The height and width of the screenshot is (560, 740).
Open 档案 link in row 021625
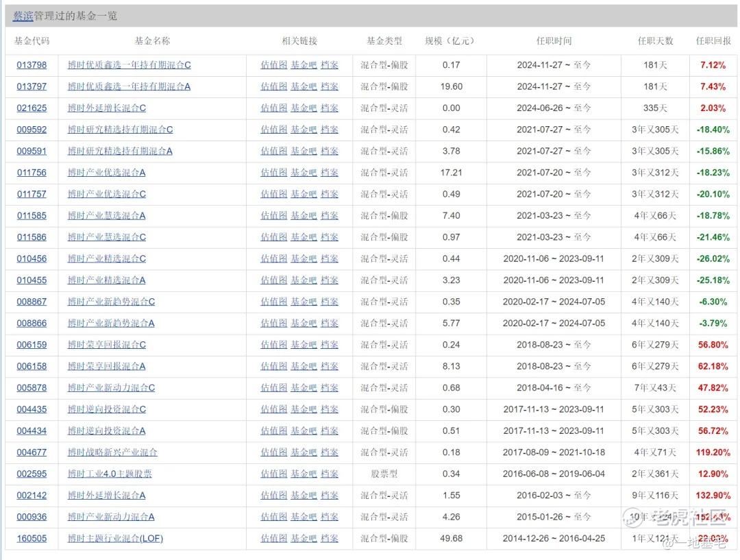(x=330, y=108)
